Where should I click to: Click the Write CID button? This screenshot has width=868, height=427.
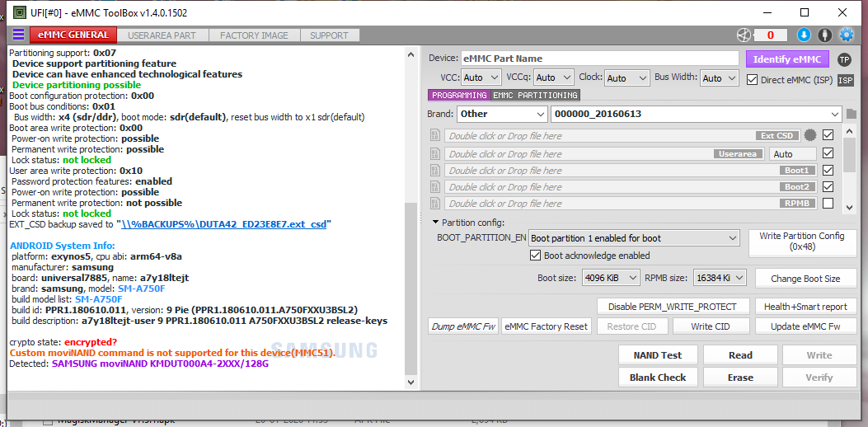pyautogui.click(x=711, y=326)
